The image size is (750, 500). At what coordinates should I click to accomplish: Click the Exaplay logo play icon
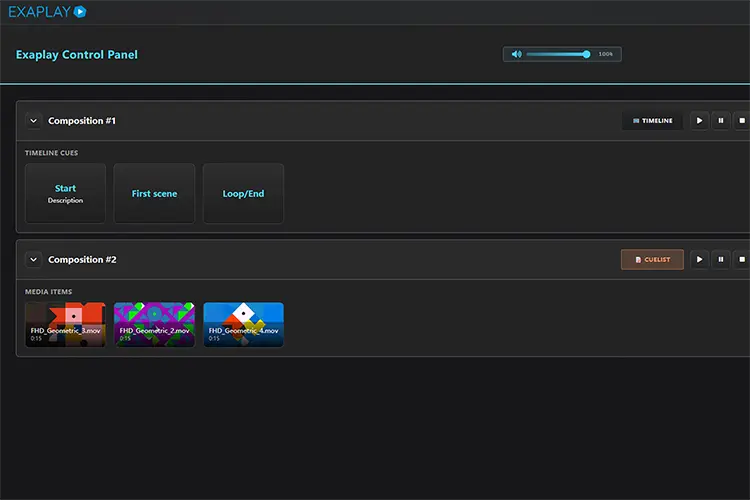point(80,11)
